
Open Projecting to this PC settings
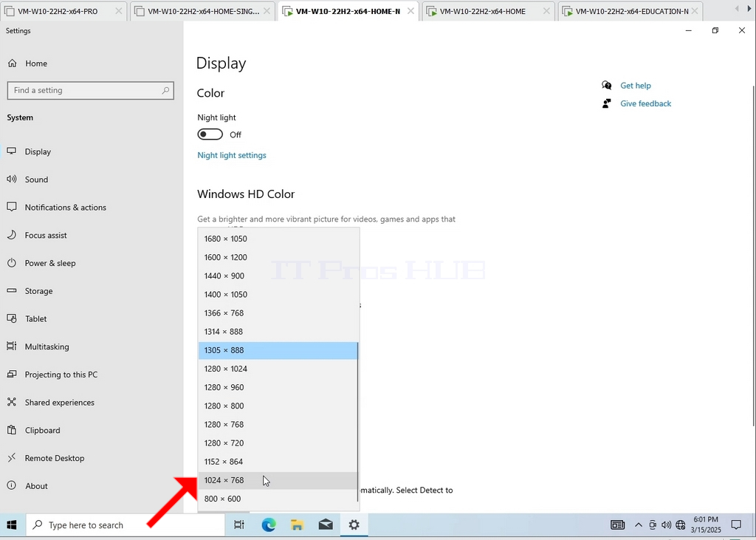click(92, 375)
